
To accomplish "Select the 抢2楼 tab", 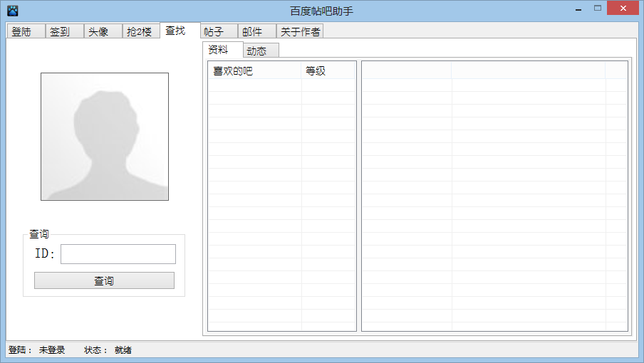I will pyautogui.click(x=141, y=31).
